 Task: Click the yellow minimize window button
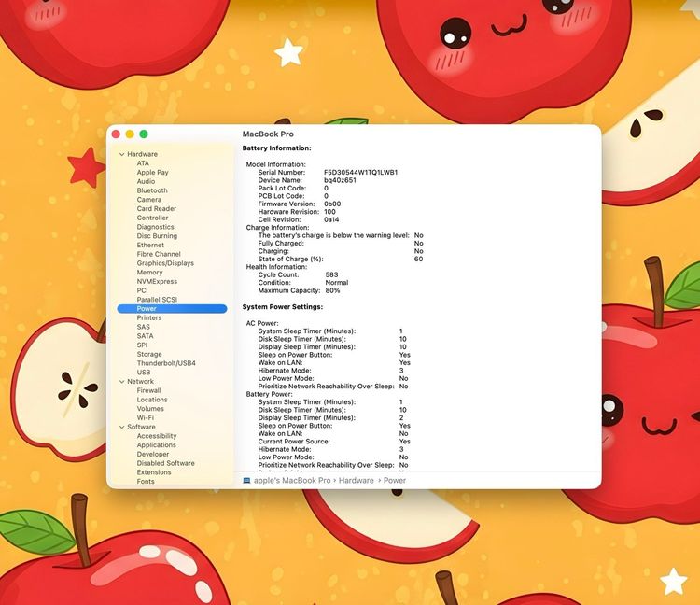click(x=130, y=134)
